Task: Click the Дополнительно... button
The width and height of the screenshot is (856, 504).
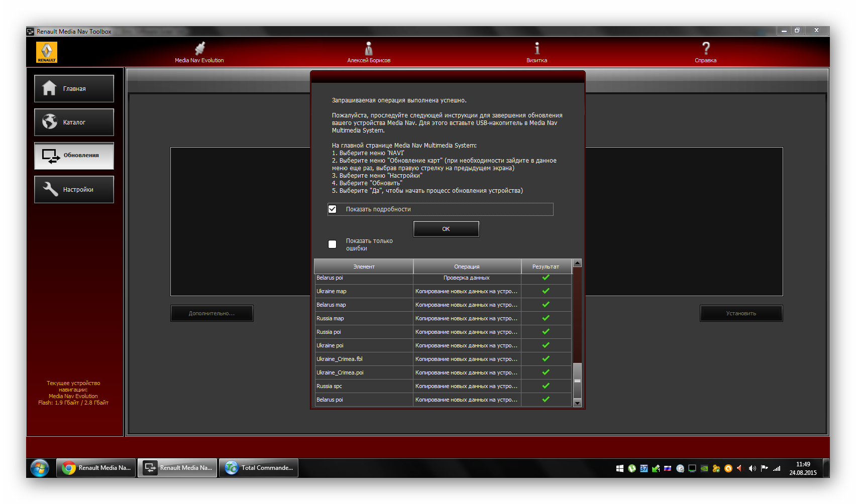Action: pos(211,313)
